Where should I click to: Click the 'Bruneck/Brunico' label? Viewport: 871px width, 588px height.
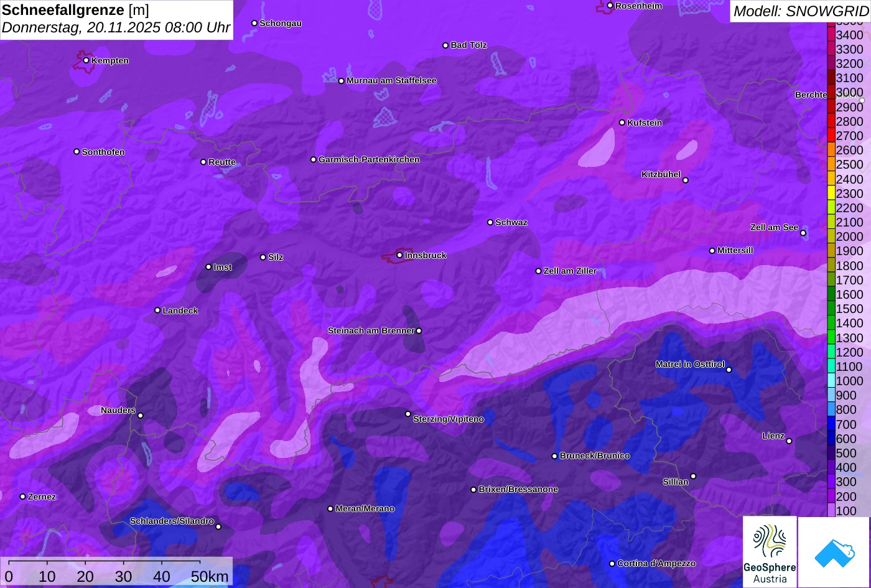[595, 456]
